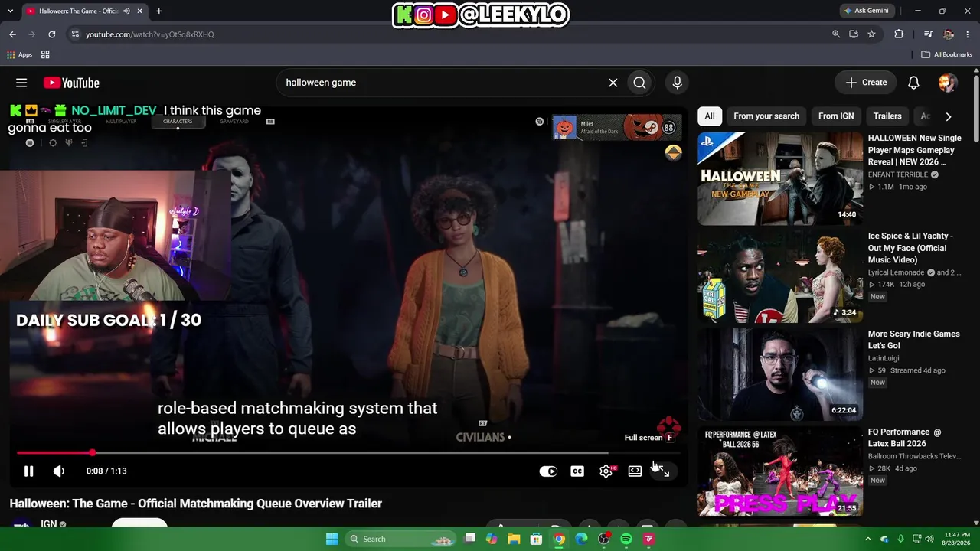This screenshot has height=551, width=980.
Task: Open File Explorer from the taskbar
Action: (x=514, y=539)
